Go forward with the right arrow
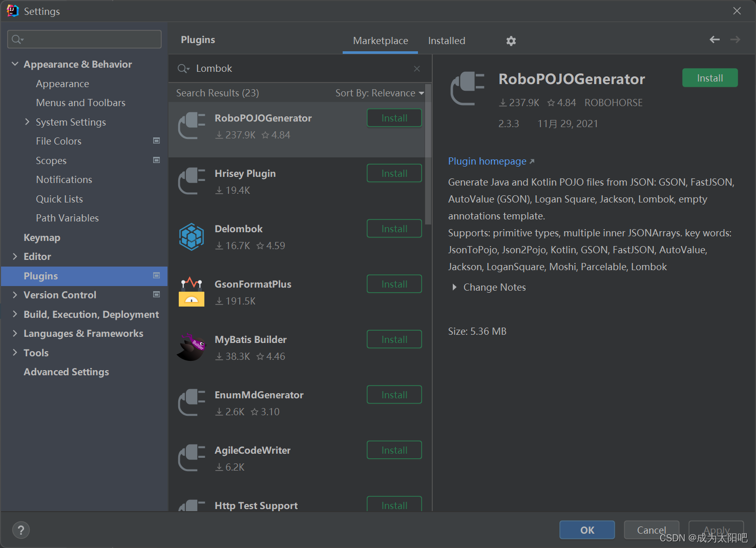This screenshot has width=756, height=548. click(x=735, y=39)
